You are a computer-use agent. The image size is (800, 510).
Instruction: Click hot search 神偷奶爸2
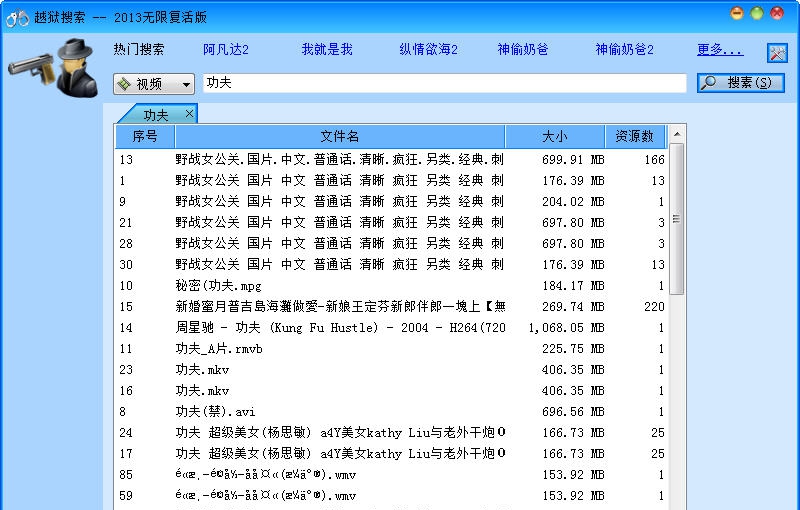coord(624,49)
